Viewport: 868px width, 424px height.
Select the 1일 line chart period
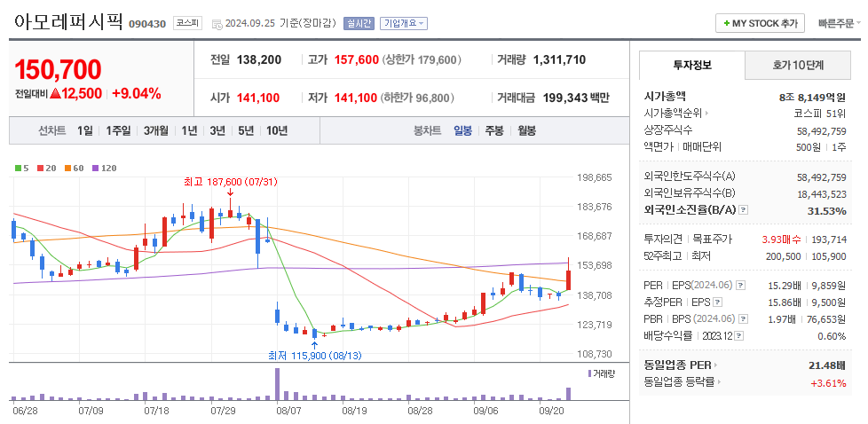(x=84, y=131)
